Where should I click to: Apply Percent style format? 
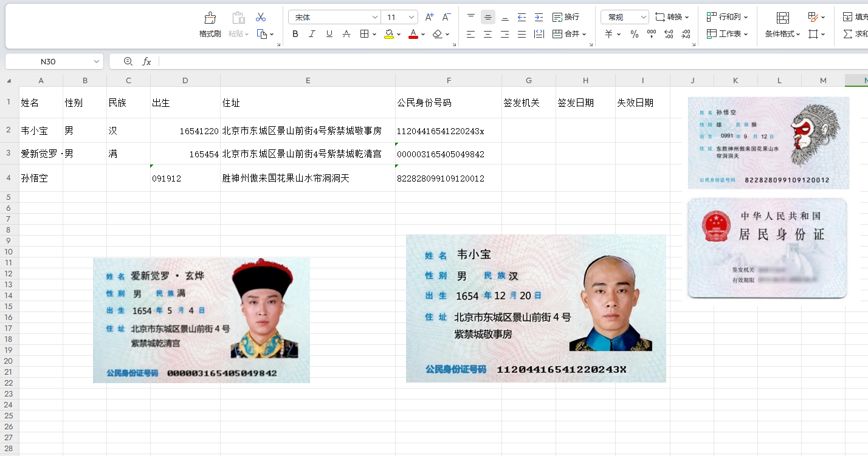[635, 34]
